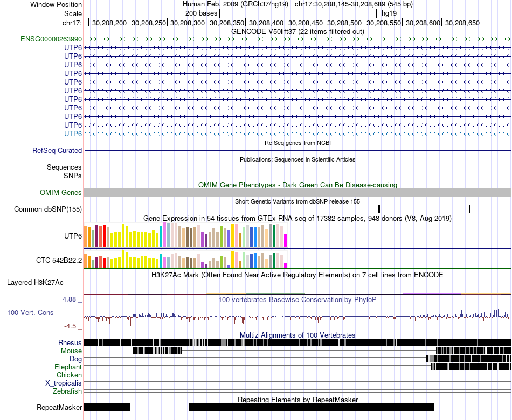Image resolution: width=512 pixels, height=420 pixels.
Task: Click the Mouse alignment label
Action: coord(71,351)
